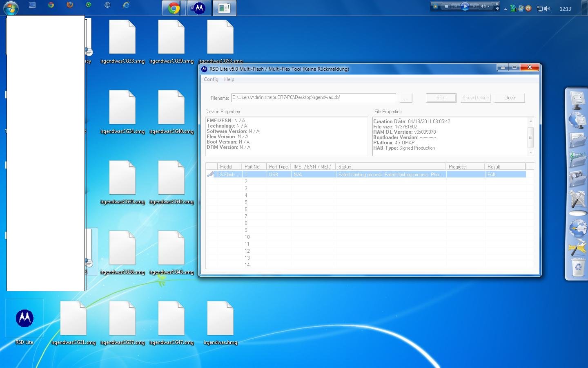Click Media Player toolbar stop button
This screenshot has height=368, width=588.
coord(446,6)
